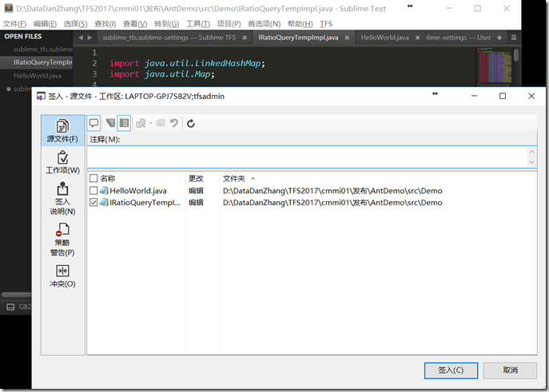This screenshot has height=392, width=549.
Task: Close the sublime_tfs.sublime-settings tab
Action: [x=245, y=38]
